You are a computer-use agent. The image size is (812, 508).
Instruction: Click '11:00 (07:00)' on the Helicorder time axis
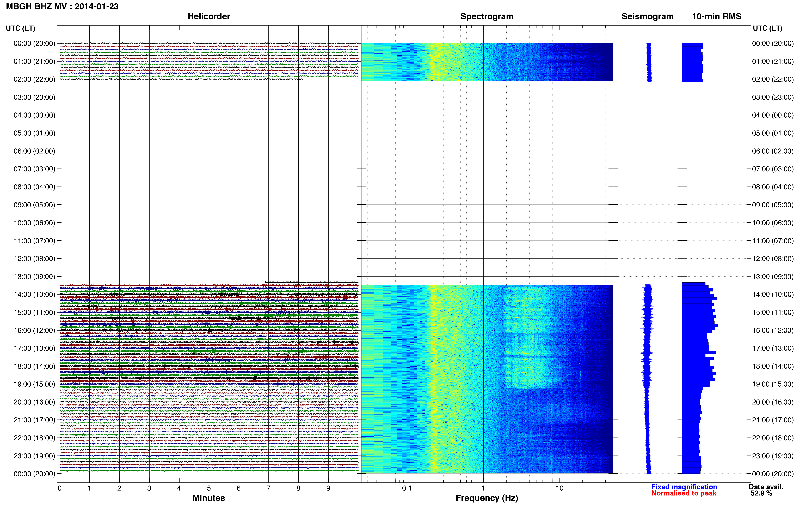34,241
